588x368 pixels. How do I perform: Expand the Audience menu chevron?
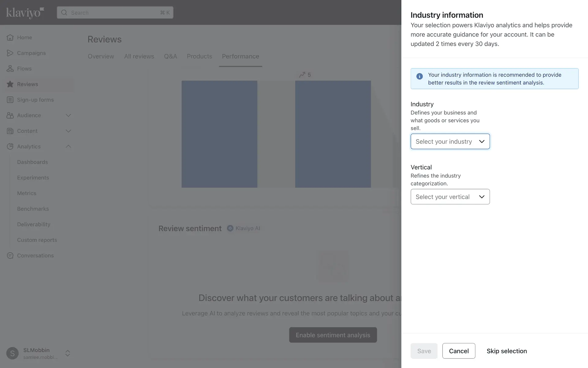(x=68, y=116)
